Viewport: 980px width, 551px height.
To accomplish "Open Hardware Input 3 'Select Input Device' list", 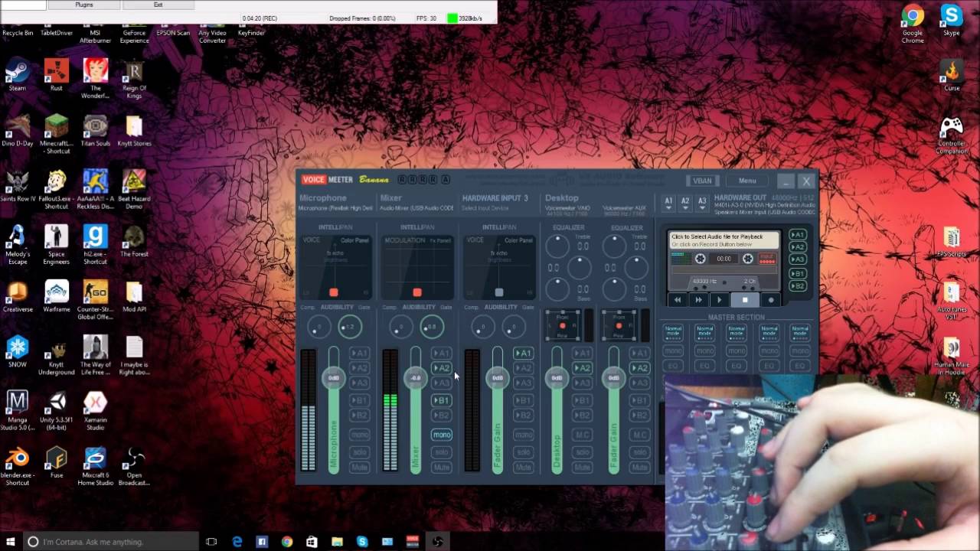I will pos(485,208).
